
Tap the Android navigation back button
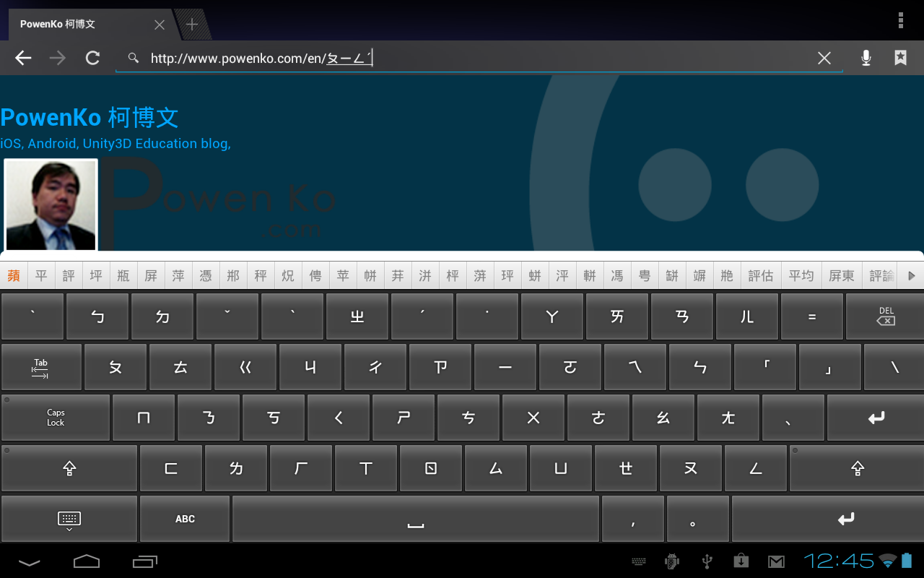coord(29,561)
